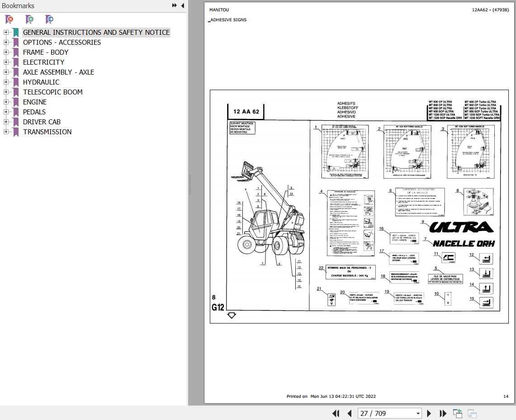Image resolution: width=516 pixels, height=420 pixels.
Task: Jump to HYDRAULIC bookmark
Action: point(41,82)
